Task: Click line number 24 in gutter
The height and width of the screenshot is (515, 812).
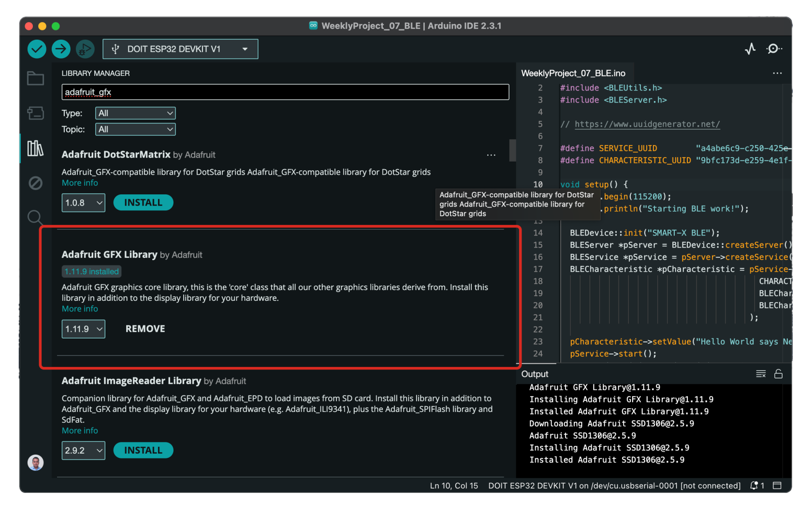Action: tap(538, 354)
